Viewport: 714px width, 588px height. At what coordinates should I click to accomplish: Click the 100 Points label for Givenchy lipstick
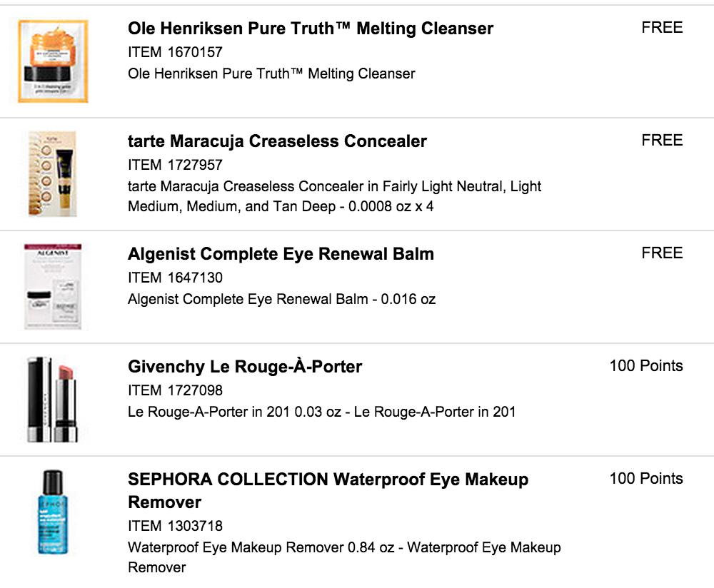click(x=646, y=366)
